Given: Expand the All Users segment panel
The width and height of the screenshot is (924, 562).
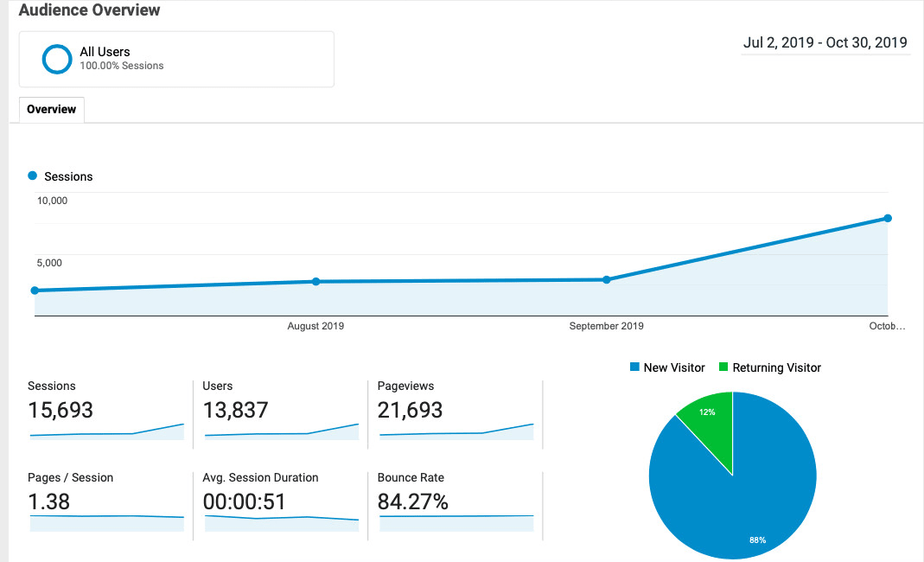Looking at the screenshot, I should click(x=175, y=59).
